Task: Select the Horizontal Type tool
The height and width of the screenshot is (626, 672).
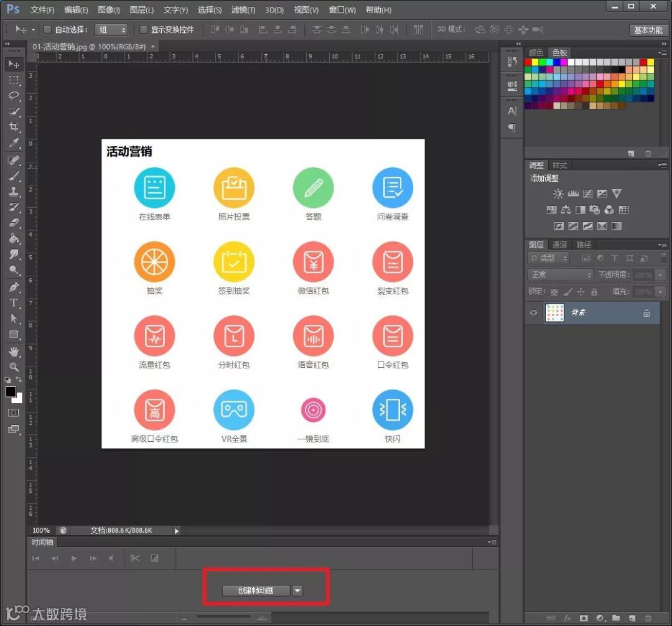Action: tap(14, 302)
